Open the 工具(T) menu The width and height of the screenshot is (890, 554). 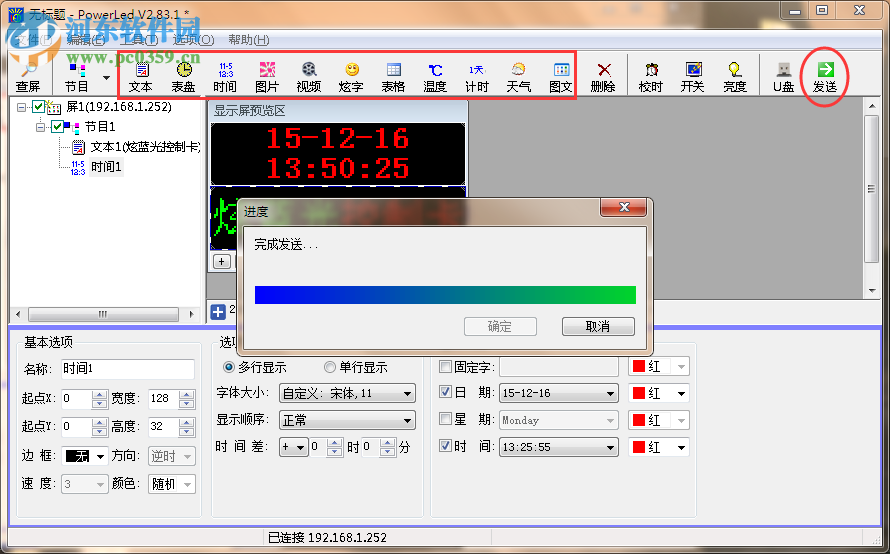(139, 40)
